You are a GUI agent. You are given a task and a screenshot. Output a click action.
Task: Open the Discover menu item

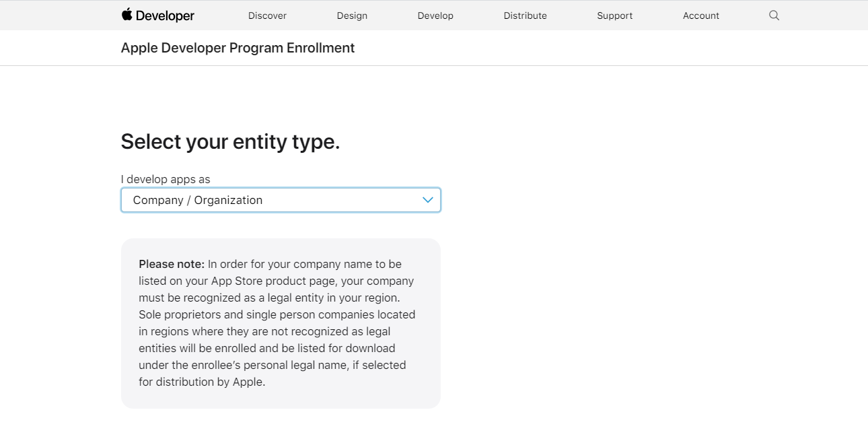[x=267, y=15]
